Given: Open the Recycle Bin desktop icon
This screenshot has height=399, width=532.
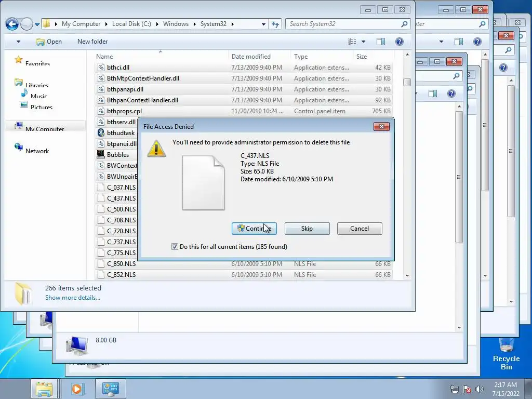Looking at the screenshot, I should (506, 354).
